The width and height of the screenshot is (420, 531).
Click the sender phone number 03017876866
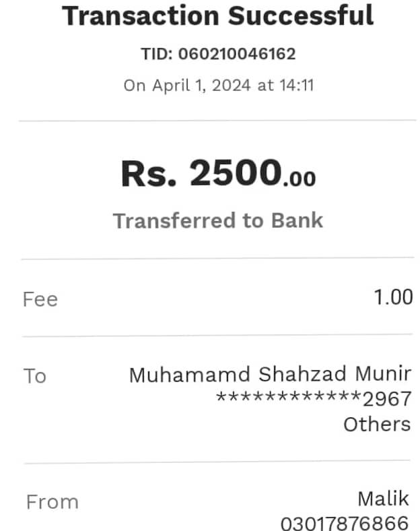(x=345, y=523)
